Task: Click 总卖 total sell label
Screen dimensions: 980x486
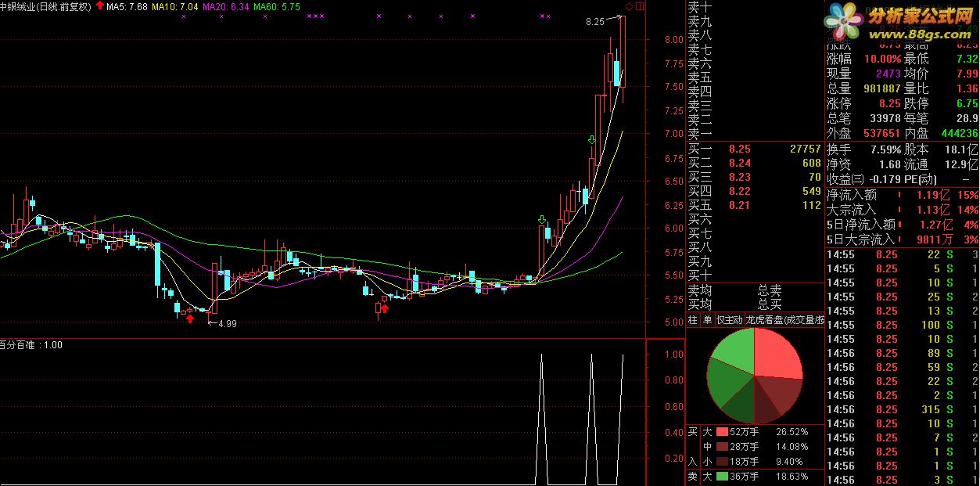Action: [770, 290]
